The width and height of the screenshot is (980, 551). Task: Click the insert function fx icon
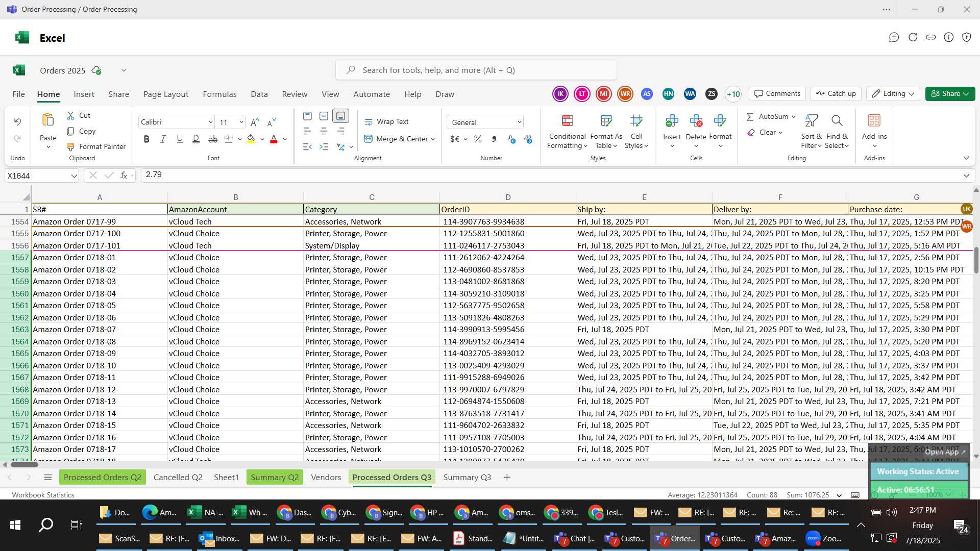(124, 176)
